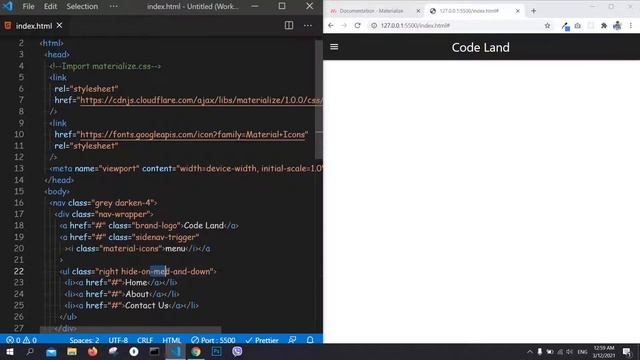Viewport: 640px width, 360px height.
Task: Change file encoding UTF-8
Action: 118,340
